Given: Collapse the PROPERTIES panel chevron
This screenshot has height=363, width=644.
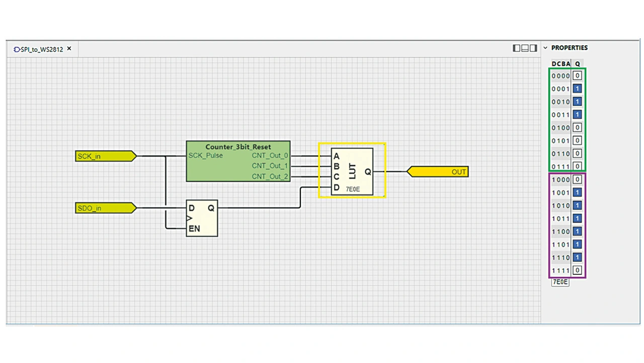Looking at the screenshot, I should (x=545, y=48).
